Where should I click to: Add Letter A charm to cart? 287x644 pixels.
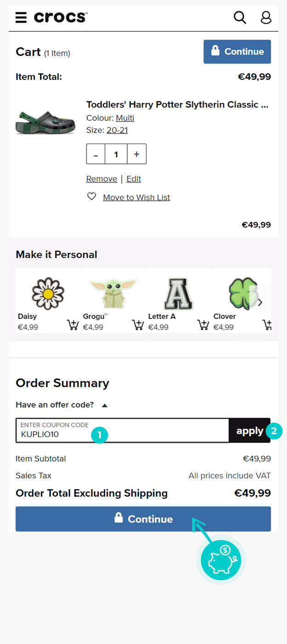click(203, 325)
